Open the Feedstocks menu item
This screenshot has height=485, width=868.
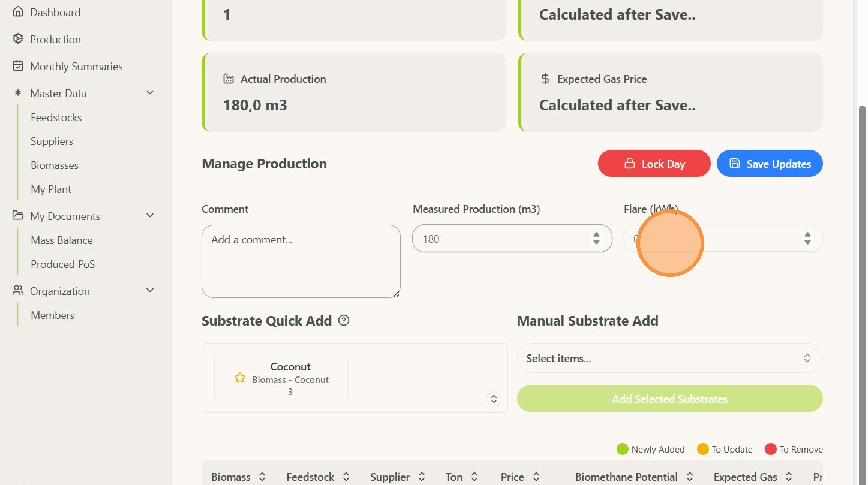[56, 118]
